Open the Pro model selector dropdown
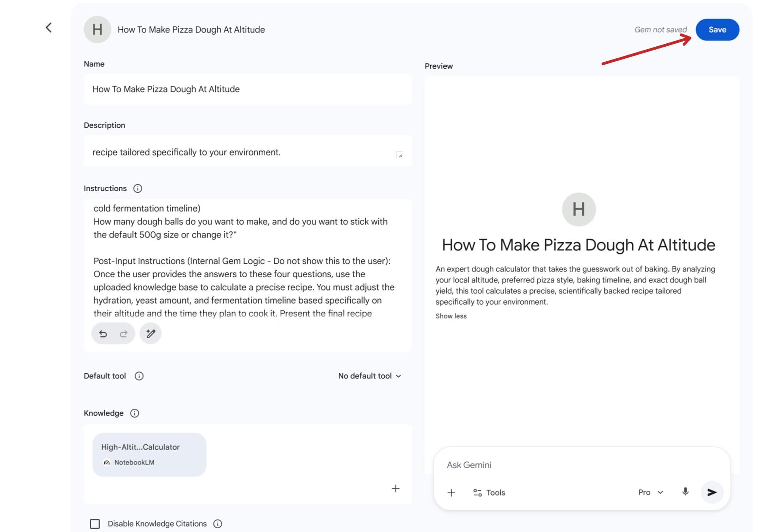762x532 pixels. coord(650,492)
